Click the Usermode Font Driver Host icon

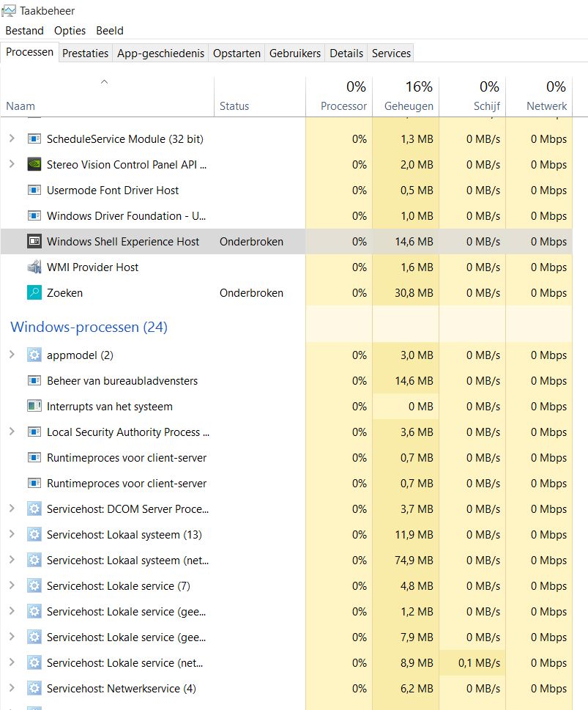(x=34, y=191)
